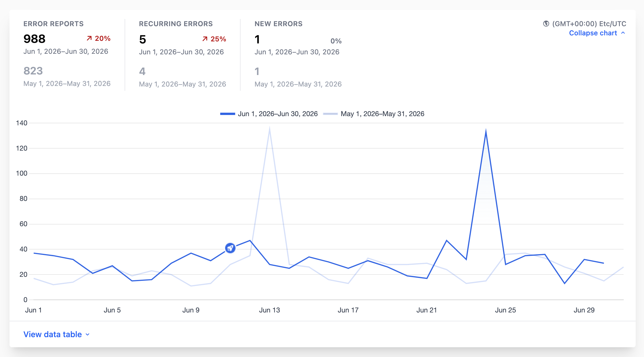
Task: Click the 988 error reports value
Action: 35,39
